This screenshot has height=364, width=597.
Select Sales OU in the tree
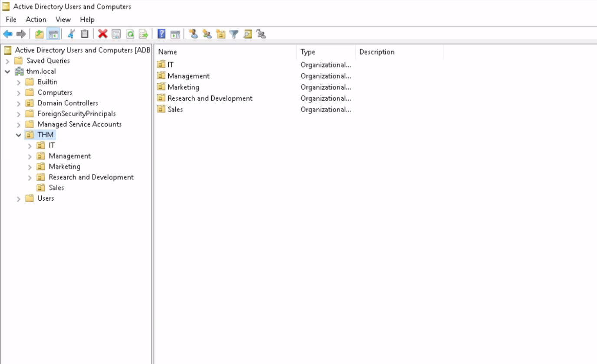[x=56, y=188]
